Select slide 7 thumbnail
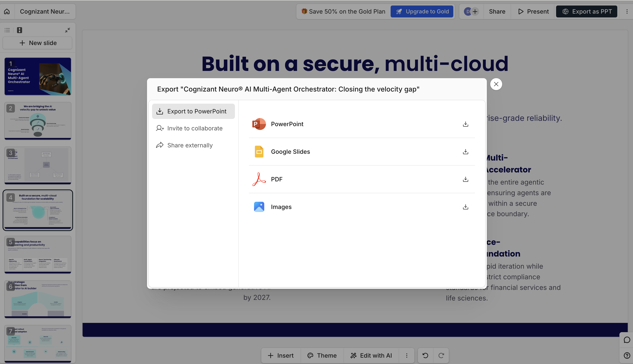Viewport: 633px width, 364px height. pyautogui.click(x=38, y=344)
